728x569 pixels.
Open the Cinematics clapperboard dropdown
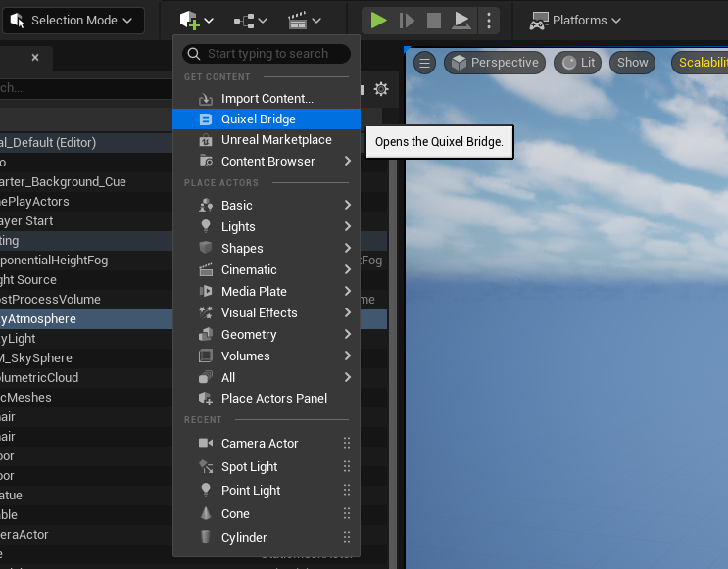[x=304, y=21]
